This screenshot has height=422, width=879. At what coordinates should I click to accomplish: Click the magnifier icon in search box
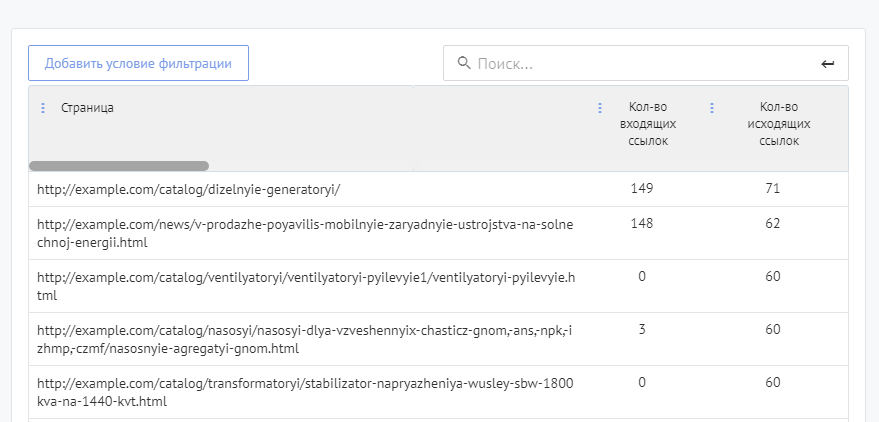click(463, 63)
